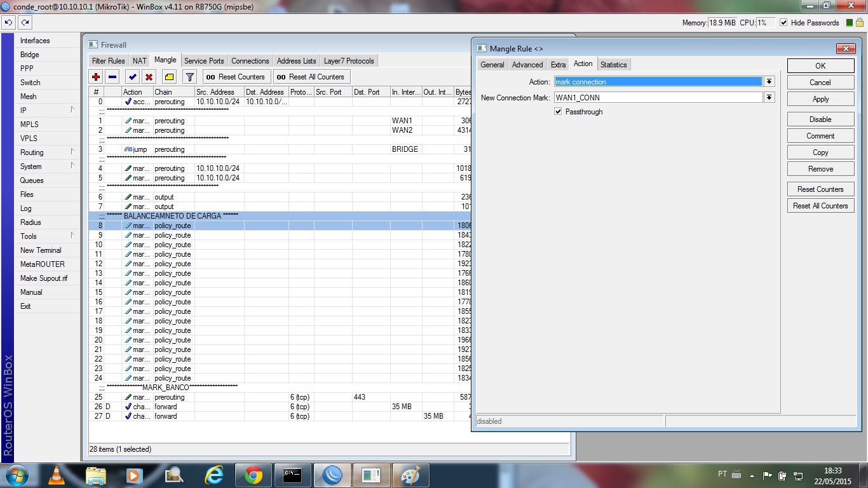Click the Redo arrow in WinBox toolbar

(x=25, y=22)
